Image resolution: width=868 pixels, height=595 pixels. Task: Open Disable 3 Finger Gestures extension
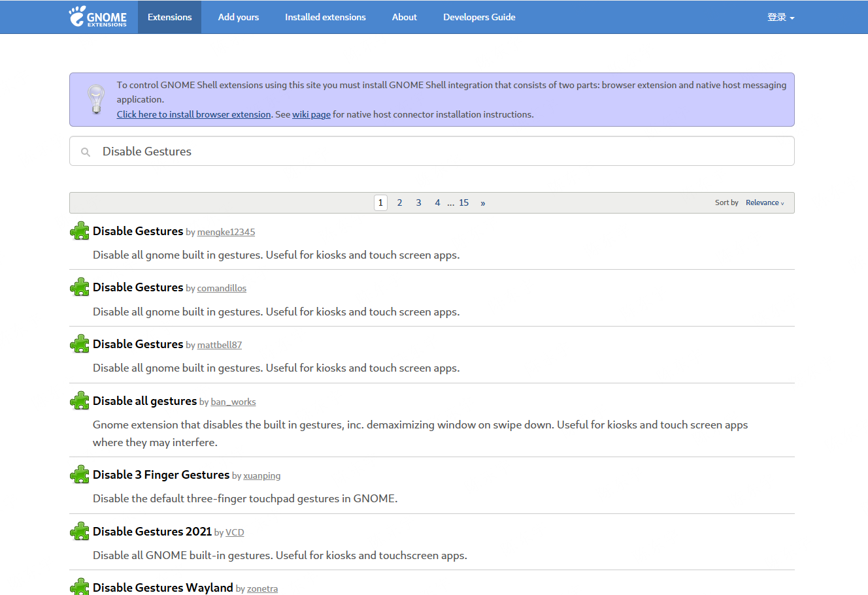(x=161, y=475)
